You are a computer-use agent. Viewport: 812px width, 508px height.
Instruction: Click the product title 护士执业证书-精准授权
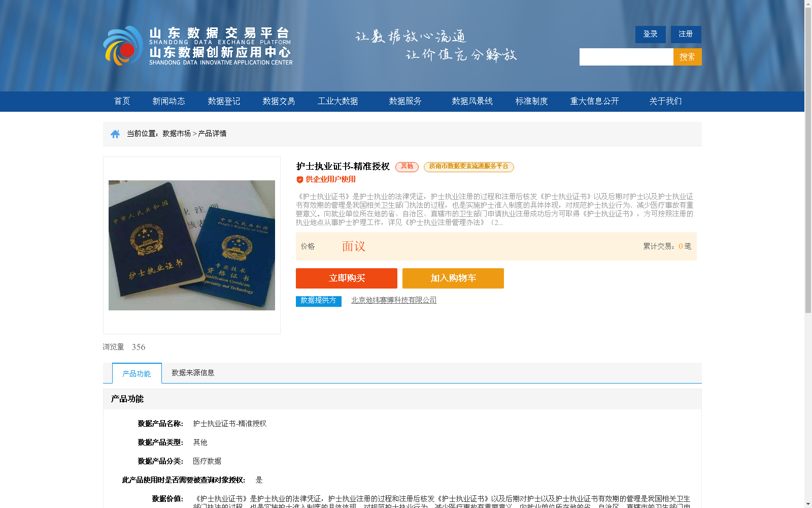point(343,167)
